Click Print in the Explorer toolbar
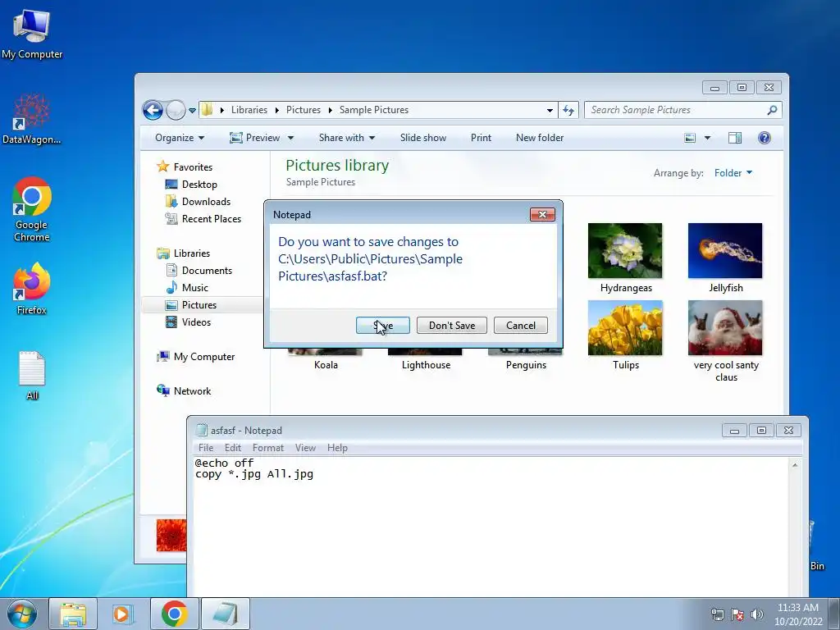 point(481,138)
